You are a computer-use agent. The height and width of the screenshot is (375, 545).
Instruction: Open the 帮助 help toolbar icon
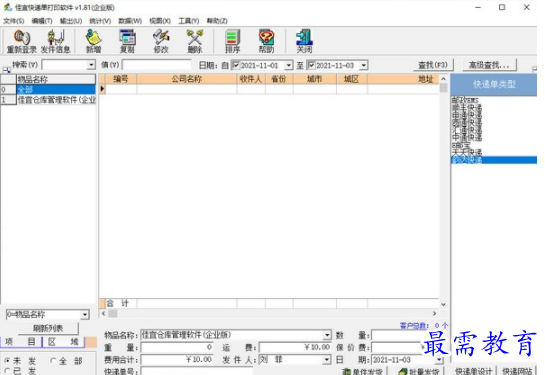[x=266, y=41]
